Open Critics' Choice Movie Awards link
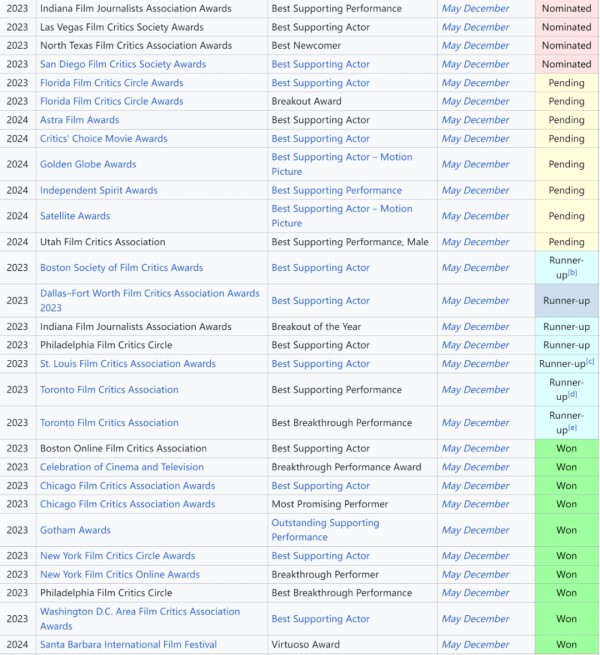This screenshot has height=655, width=600. [x=104, y=138]
